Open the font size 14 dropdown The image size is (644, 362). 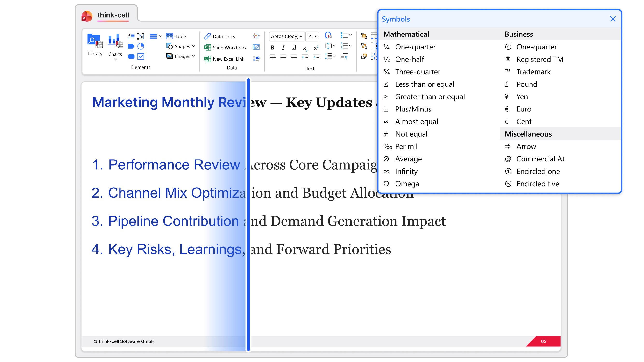(x=312, y=36)
